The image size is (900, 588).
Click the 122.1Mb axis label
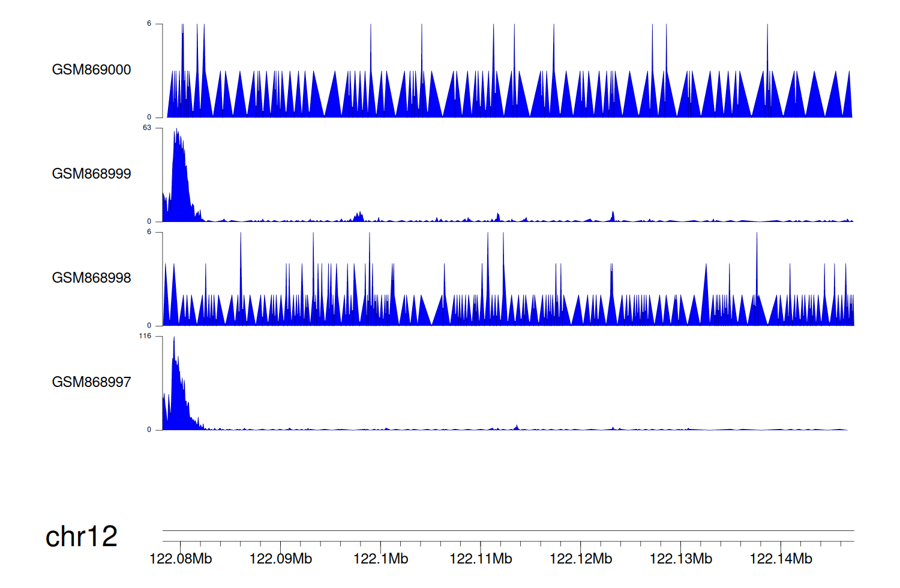click(380, 559)
